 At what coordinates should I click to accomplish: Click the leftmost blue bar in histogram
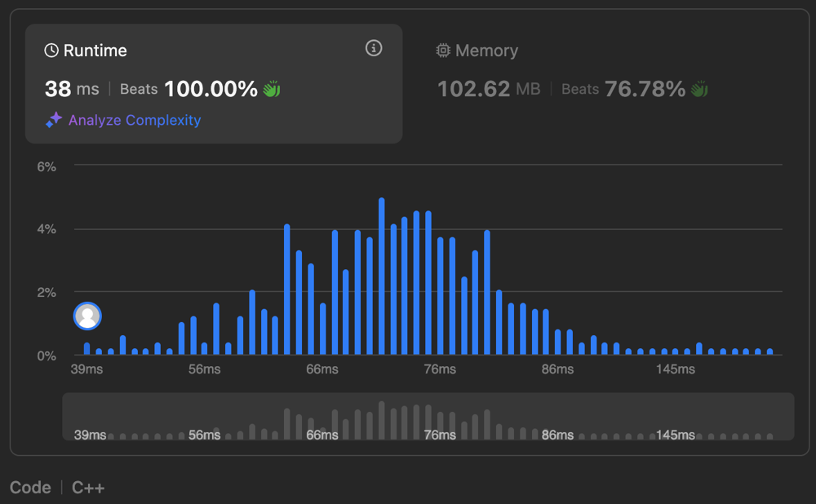click(87, 349)
